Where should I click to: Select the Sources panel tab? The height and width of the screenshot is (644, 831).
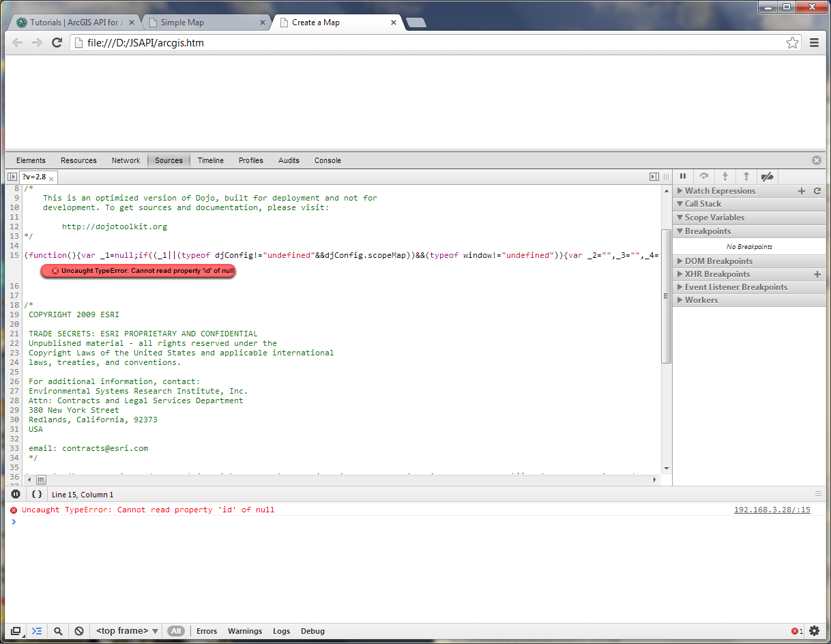pyautogui.click(x=169, y=160)
